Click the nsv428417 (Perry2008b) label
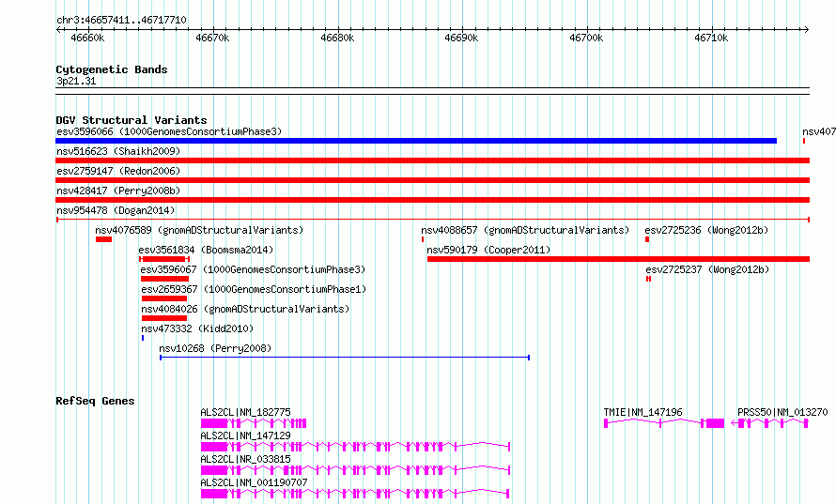This screenshot has height=504, width=836. (x=118, y=191)
